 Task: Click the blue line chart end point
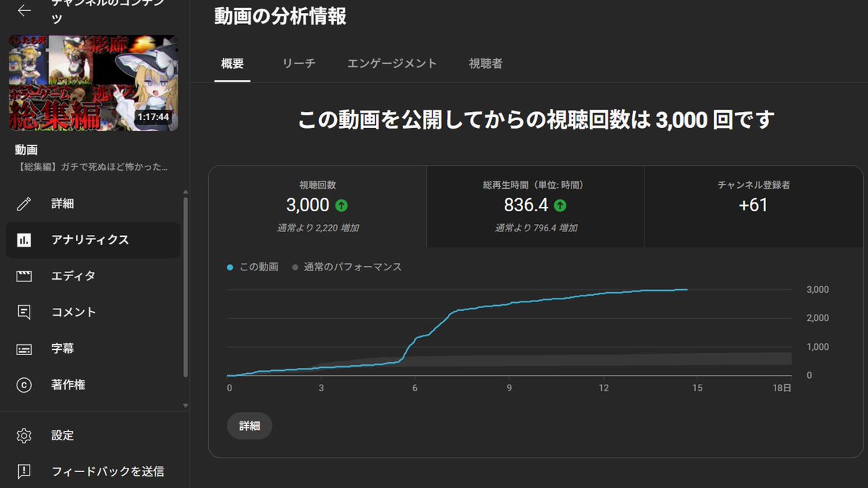(x=686, y=289)
